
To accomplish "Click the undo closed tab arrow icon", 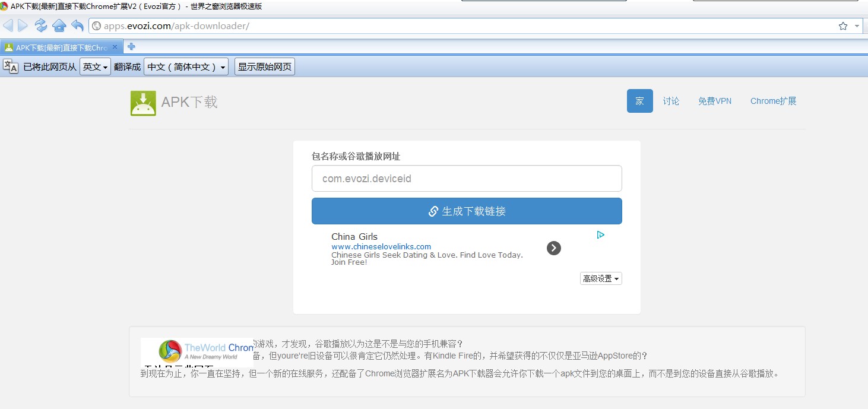I will [77, 26].
